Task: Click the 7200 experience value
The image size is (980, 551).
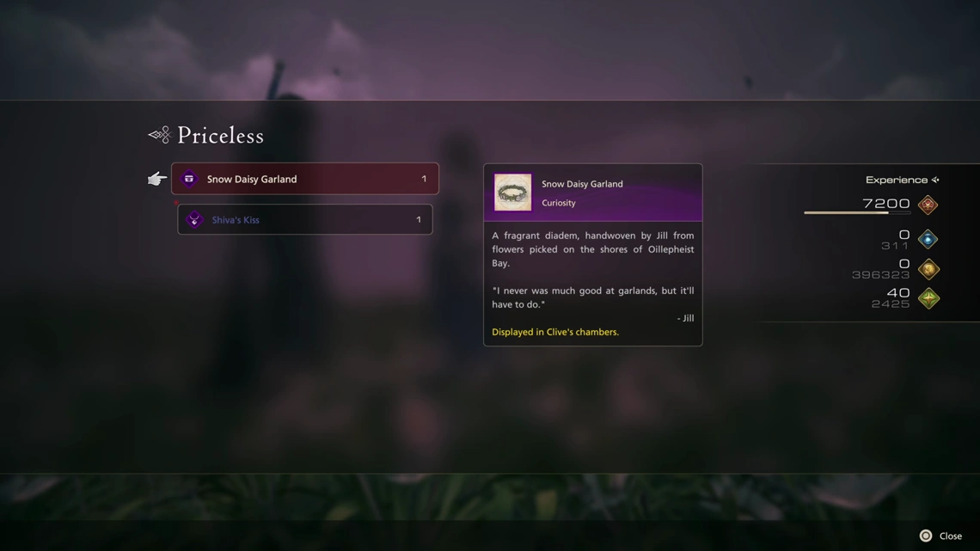Action: pos(886,203)
